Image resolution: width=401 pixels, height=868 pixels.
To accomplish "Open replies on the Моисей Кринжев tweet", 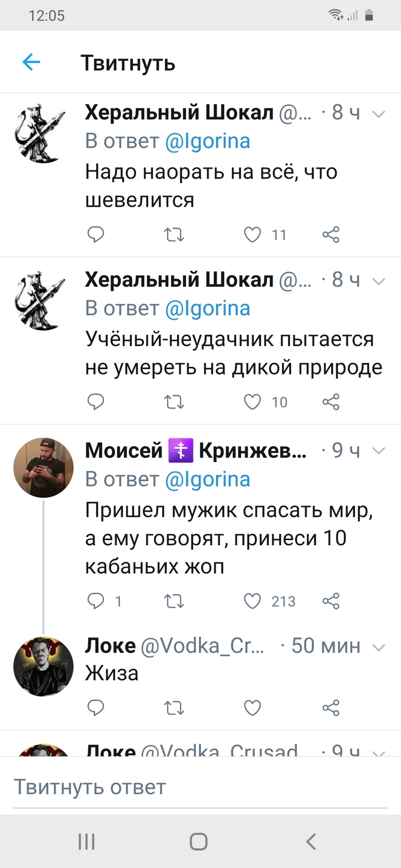I will [95, 601].
